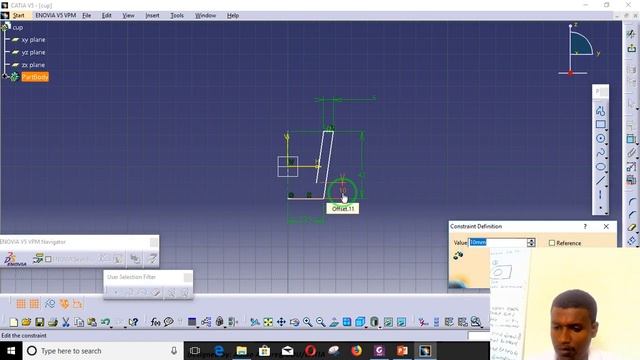Open the Help menu

pyautogui.click(x=233, y=16)
